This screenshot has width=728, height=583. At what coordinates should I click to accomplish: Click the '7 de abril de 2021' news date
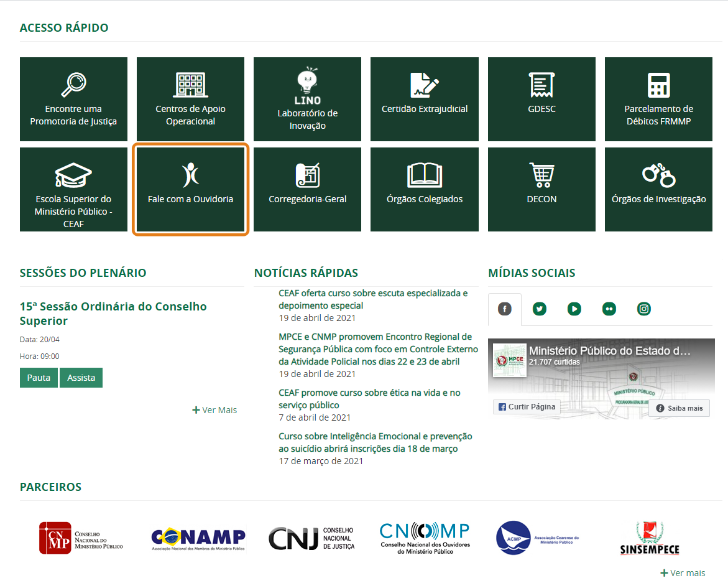[315, 417]
